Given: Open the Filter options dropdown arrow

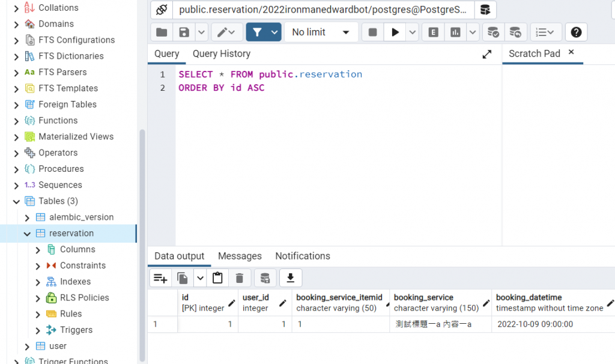Looking at the screenshot, I should 274,32.
